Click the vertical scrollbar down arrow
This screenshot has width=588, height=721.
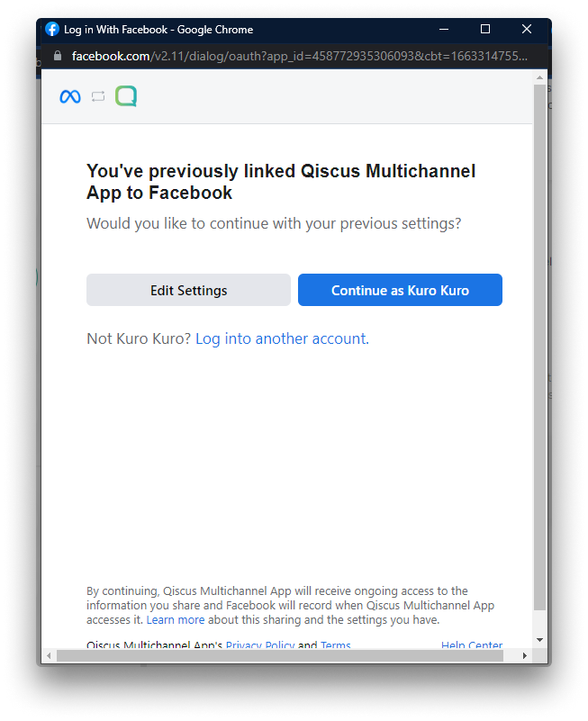pyautogui.click(x=539, y=640)
